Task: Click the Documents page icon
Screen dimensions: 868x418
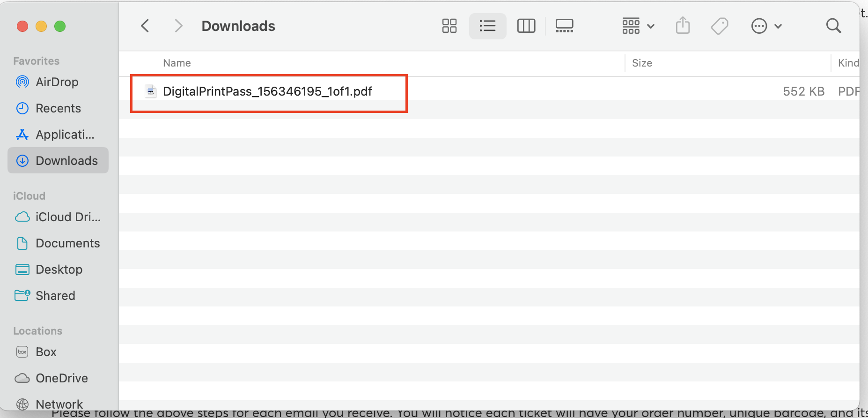Action: [x=22, y=243]
